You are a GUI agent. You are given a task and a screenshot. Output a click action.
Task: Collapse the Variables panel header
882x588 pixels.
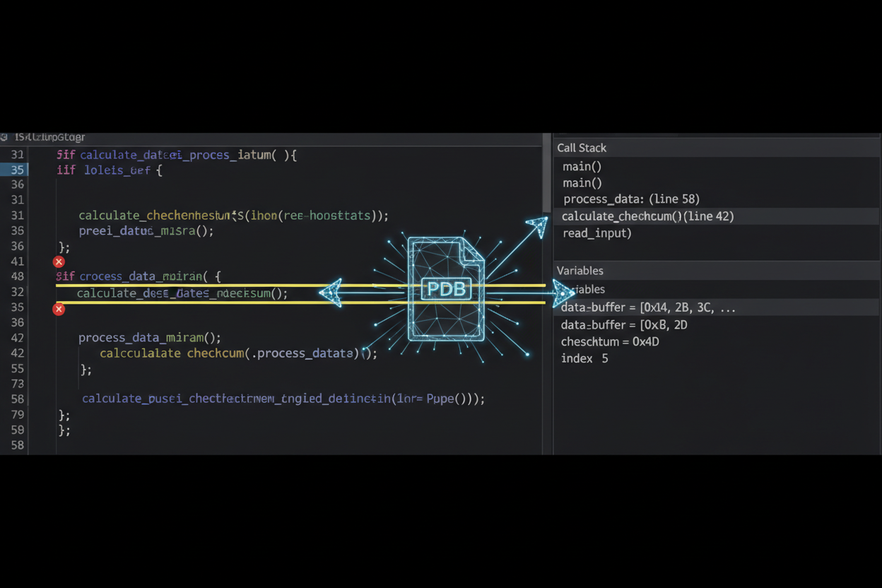pyautogui.click(x=580, y=271)
